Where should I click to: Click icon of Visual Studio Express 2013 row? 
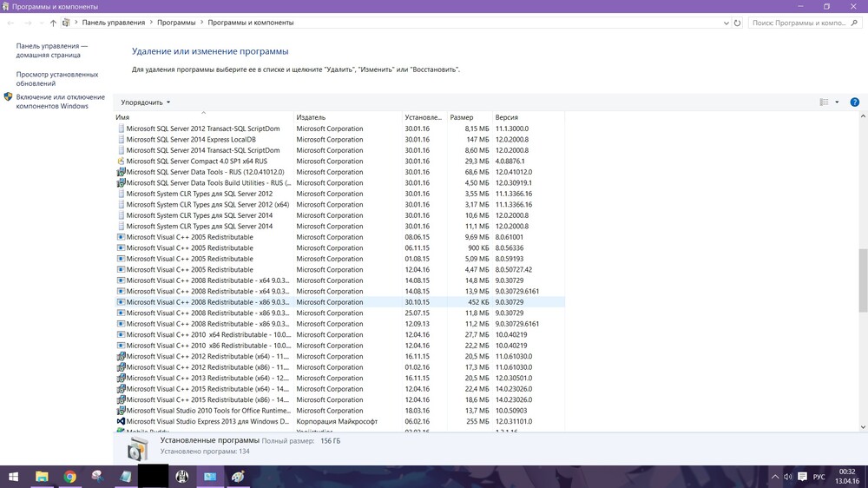coord(121,421)
